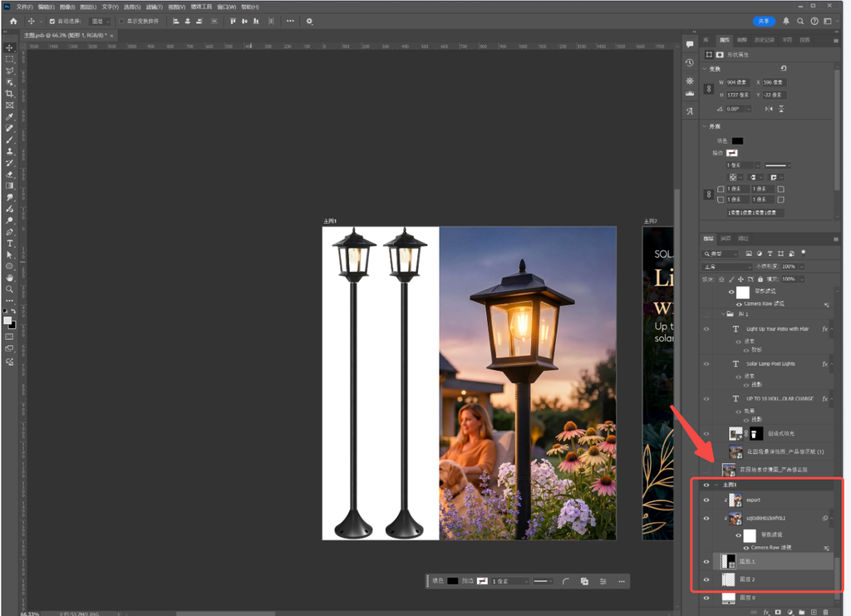851x616 pixels.
Task: Open the notifications bell icon
Action: click(x=786, y=21)
